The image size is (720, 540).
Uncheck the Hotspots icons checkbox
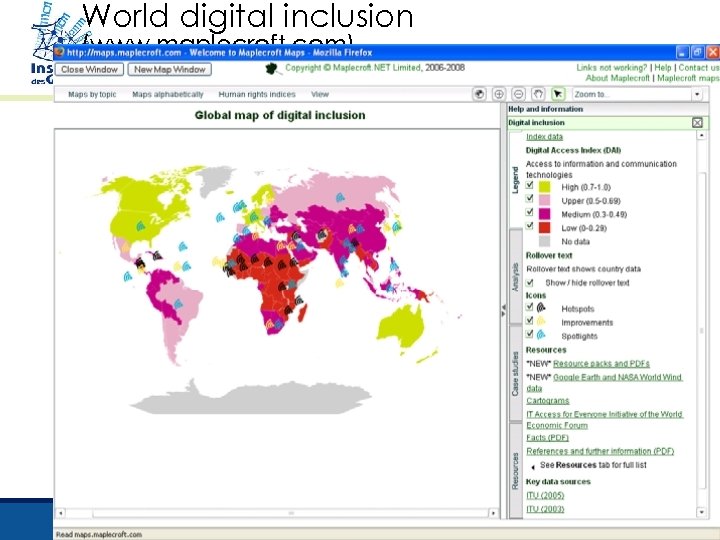tap(529, 307)
